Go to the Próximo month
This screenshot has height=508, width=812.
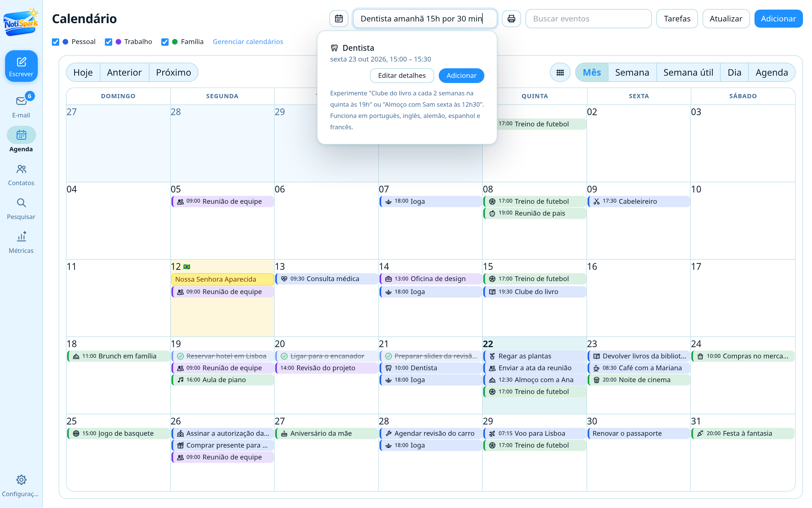(x=173, y=72)
